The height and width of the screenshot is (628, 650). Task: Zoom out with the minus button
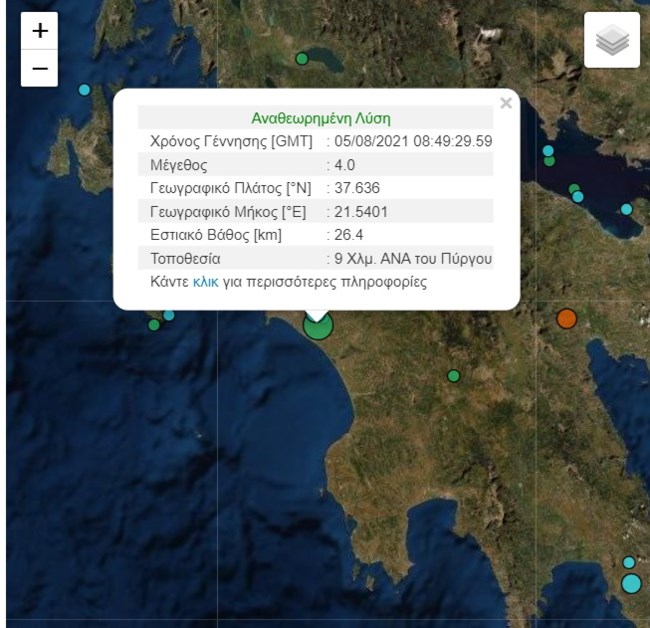click(x=39, y=68)
